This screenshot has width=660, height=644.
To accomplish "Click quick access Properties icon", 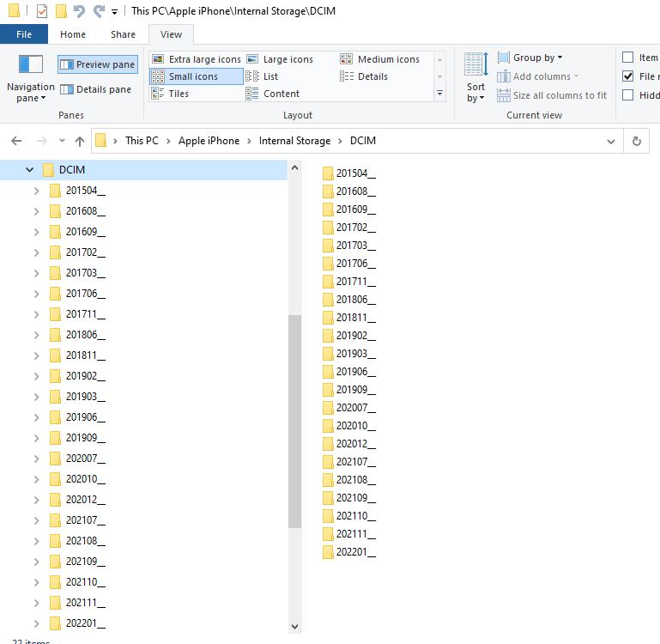I will pos(42,11).
